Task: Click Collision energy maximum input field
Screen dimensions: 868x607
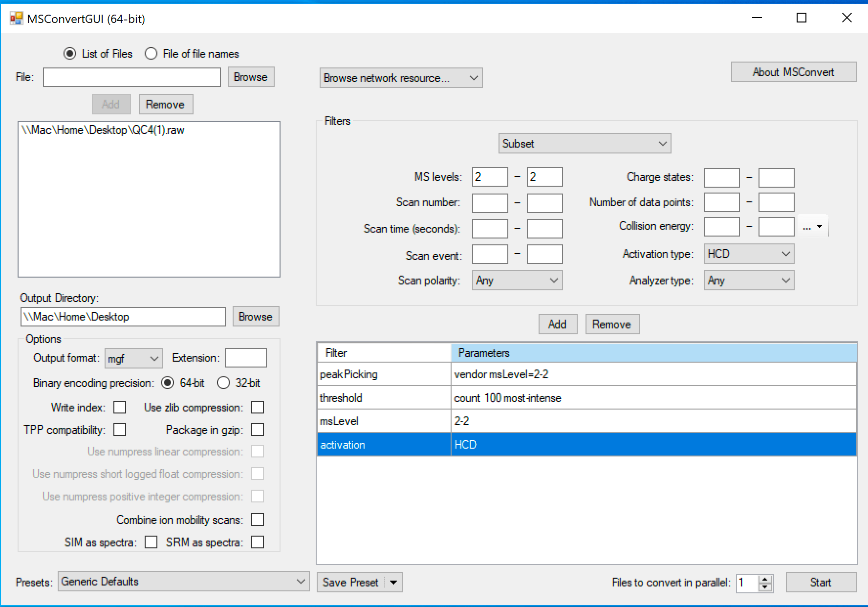Action: click(777, 227)
